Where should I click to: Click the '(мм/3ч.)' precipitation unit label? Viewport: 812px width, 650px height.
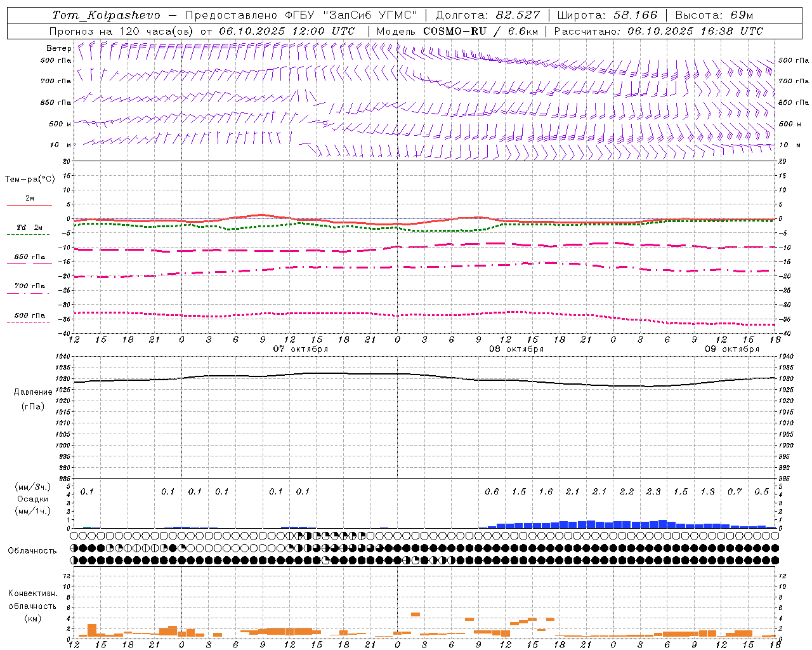(x=33, y=487)
